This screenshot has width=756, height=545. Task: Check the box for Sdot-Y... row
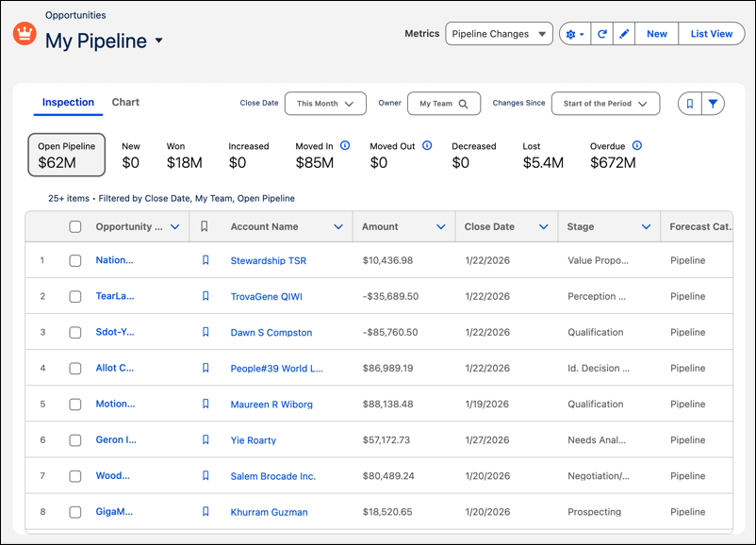[75, 333]
